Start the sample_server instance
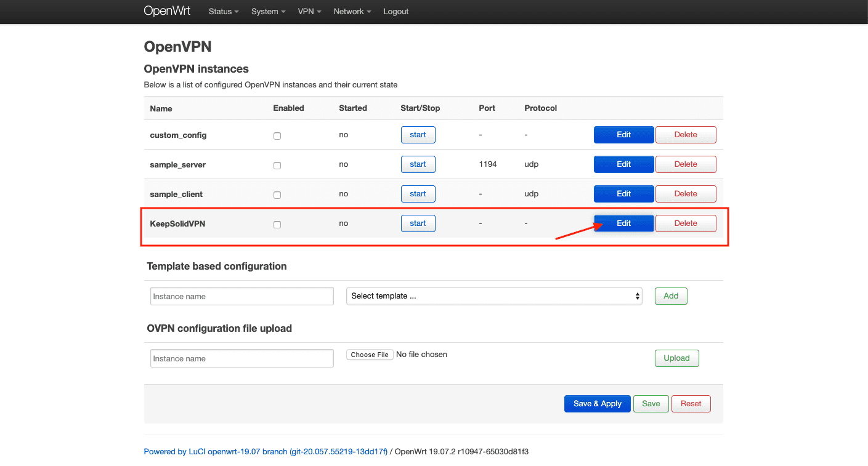Viewport: 868px width, 466px height. point(418,164)
